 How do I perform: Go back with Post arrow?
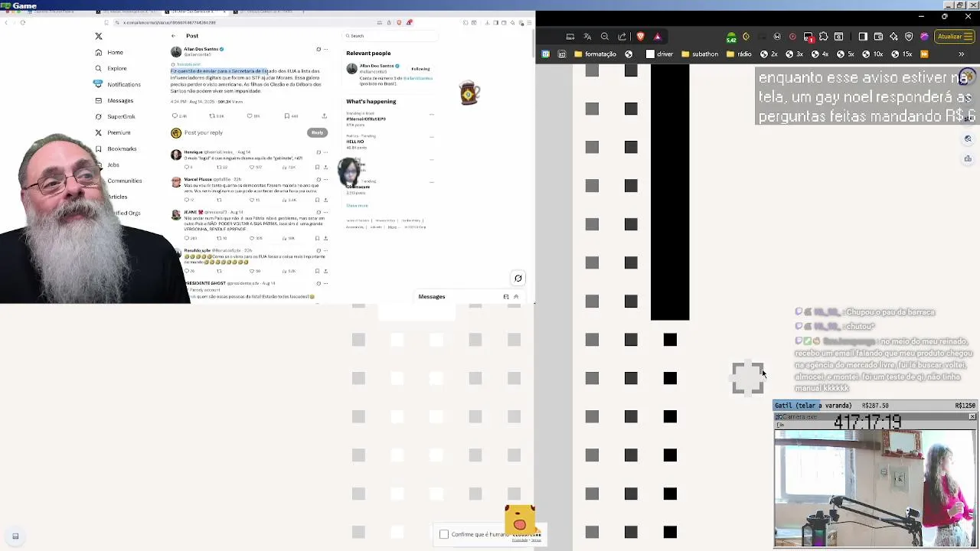tap(173, 36)
